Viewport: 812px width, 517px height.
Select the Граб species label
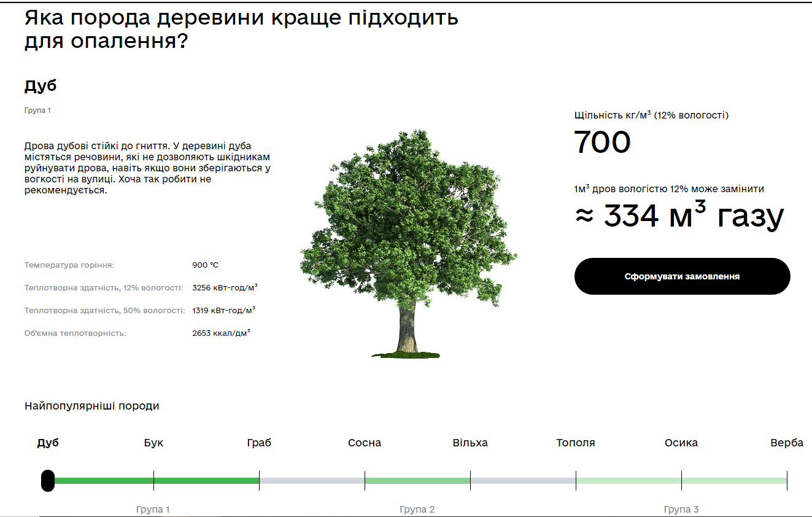tap(259, 442)
